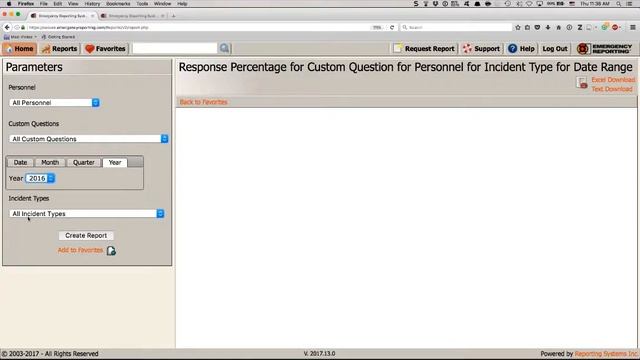Image resolution: width=640 pixels, height=360 pixels.
Task: Open the History menu
Action: point(92,4)
